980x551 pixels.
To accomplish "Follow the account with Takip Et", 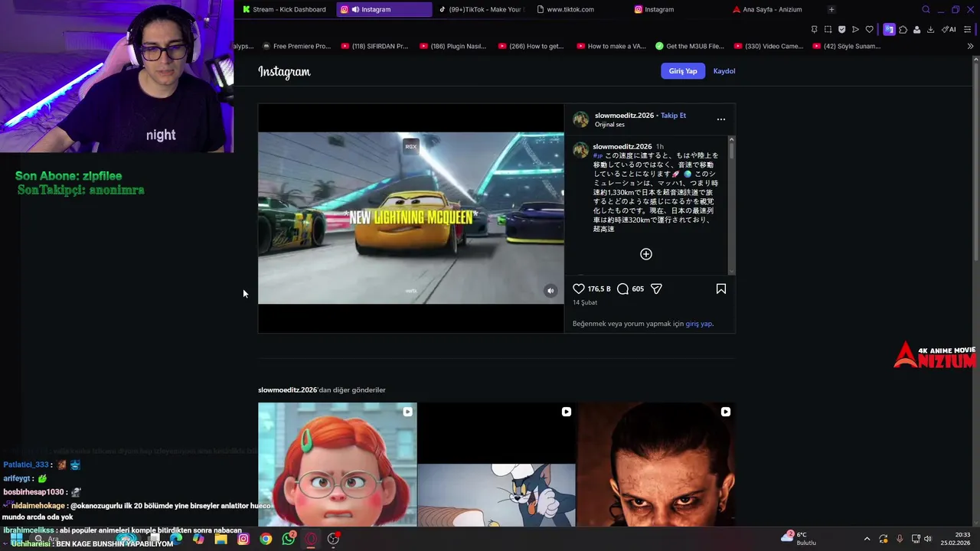I will [x=673, y=116].
